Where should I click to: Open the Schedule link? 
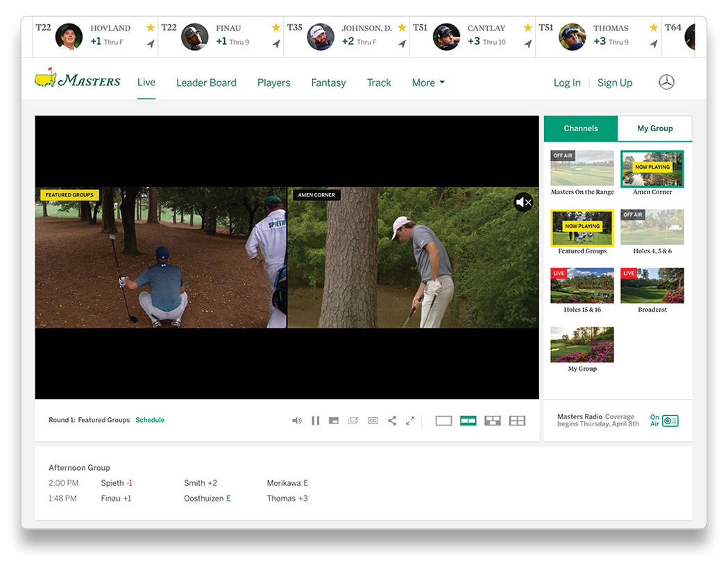[150, 420]
